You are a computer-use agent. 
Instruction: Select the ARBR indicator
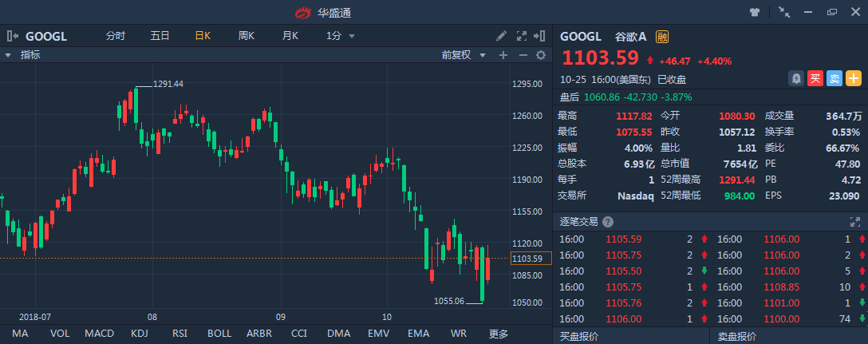coord(259,334)
